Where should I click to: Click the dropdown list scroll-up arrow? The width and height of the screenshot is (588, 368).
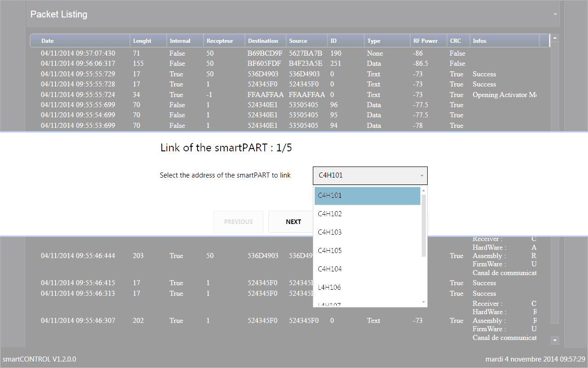pos(424,190)
